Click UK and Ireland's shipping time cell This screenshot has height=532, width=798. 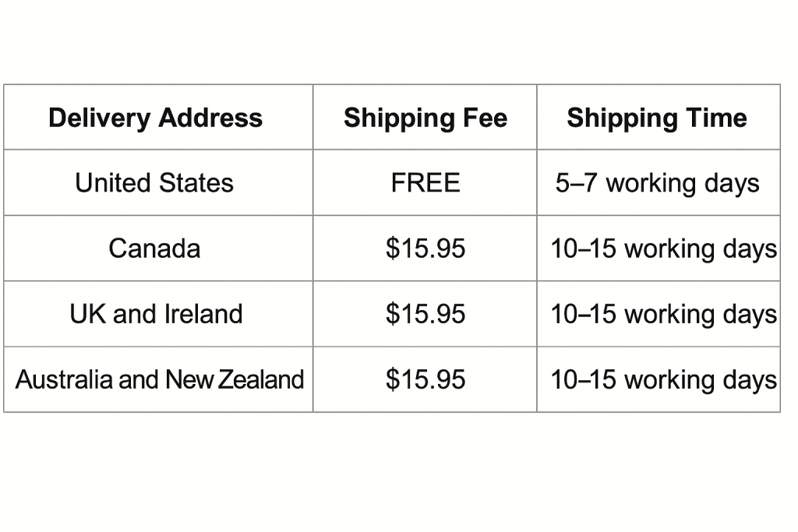(x=659, y=314)
